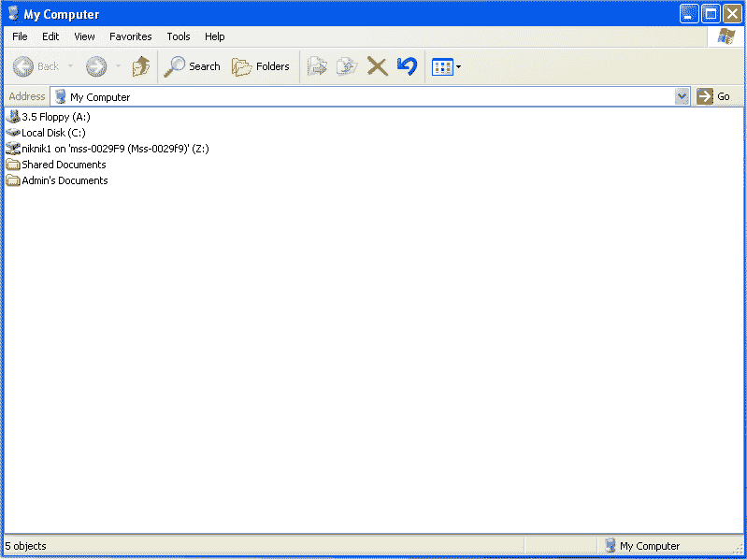Open the Views button
The image size is (747, 560).
pyautogui.click(x=442, y=67)
